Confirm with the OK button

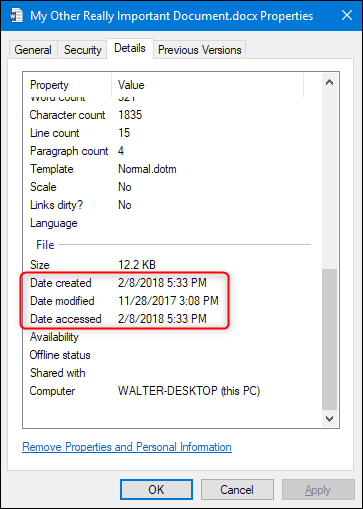coord(156,490)
